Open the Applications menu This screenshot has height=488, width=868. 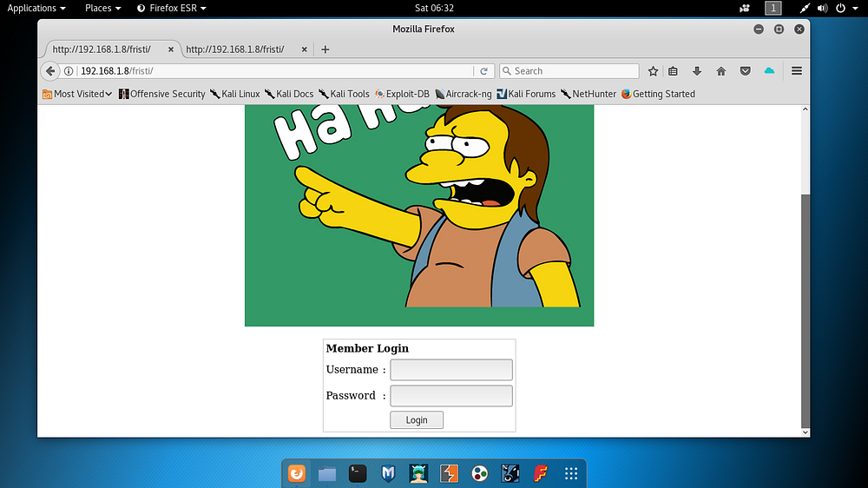(x=36, y=8)
